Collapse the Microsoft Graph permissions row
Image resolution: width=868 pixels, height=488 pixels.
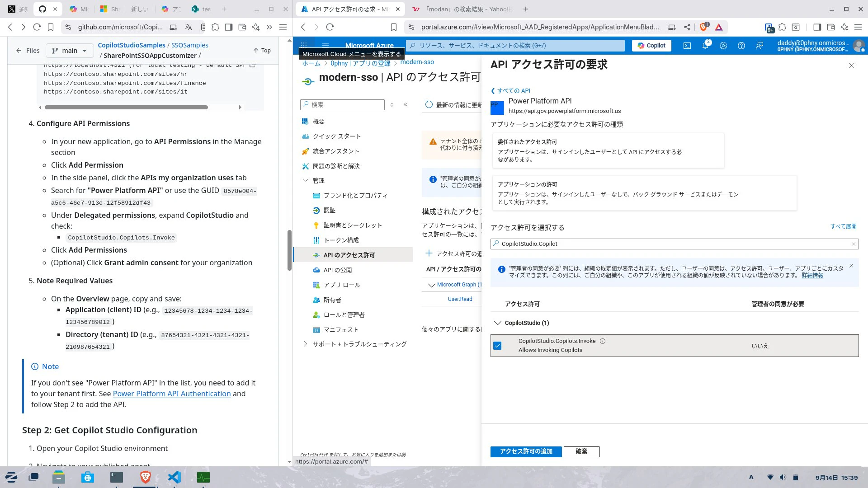[431, 285]
